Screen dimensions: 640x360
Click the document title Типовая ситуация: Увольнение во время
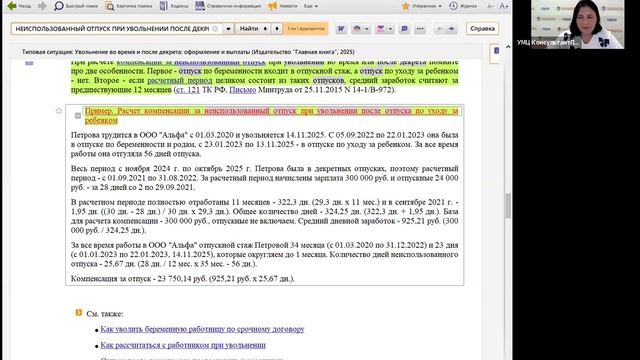[x=188, y=52]
